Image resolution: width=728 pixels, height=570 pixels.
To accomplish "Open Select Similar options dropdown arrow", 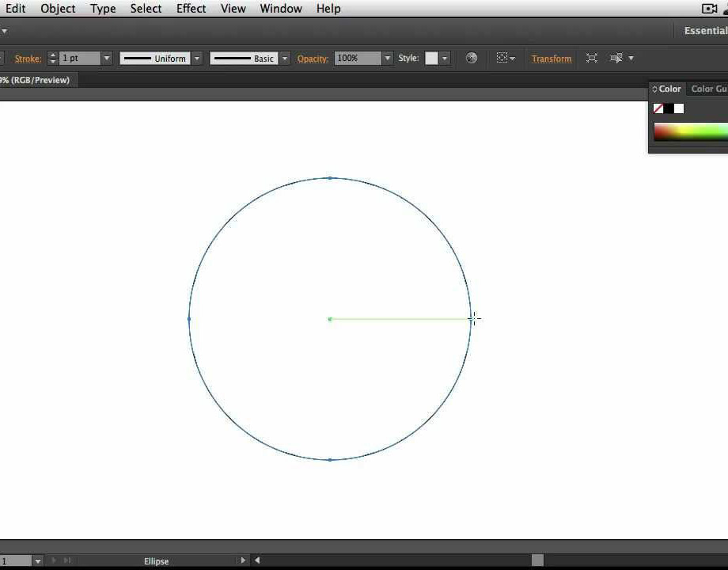I will (631, 58).
